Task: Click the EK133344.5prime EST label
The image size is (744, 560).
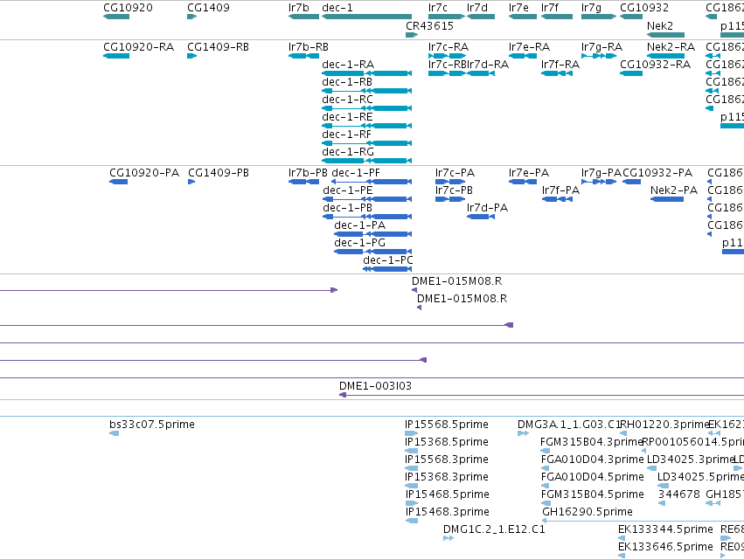Action: tap(665, 529)
